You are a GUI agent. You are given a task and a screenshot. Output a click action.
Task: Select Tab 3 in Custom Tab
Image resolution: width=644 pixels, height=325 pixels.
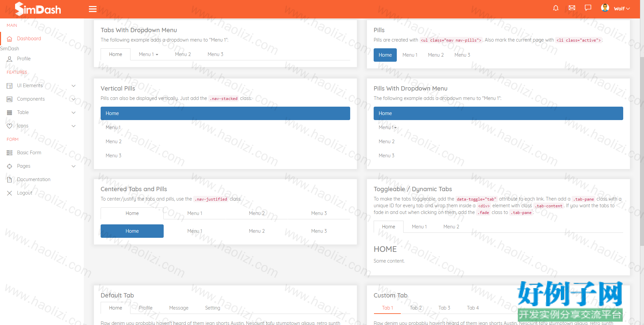[x=444, y=308]
